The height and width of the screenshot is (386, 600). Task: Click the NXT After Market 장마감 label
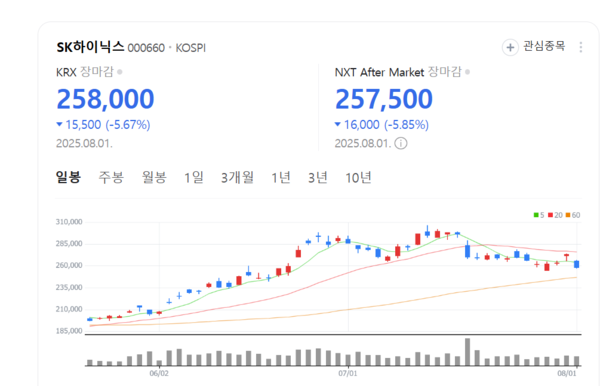pyautogui.click(x=445, y=72)
